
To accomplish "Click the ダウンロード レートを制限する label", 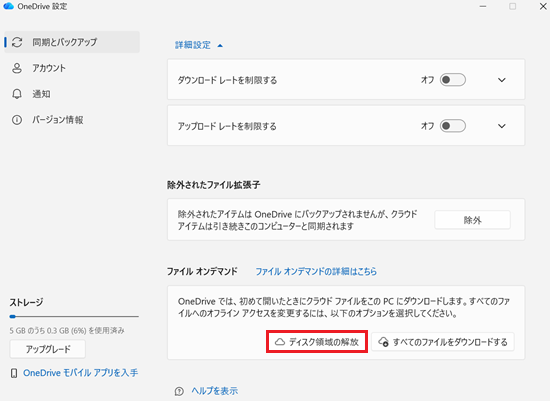I will 227,80.
